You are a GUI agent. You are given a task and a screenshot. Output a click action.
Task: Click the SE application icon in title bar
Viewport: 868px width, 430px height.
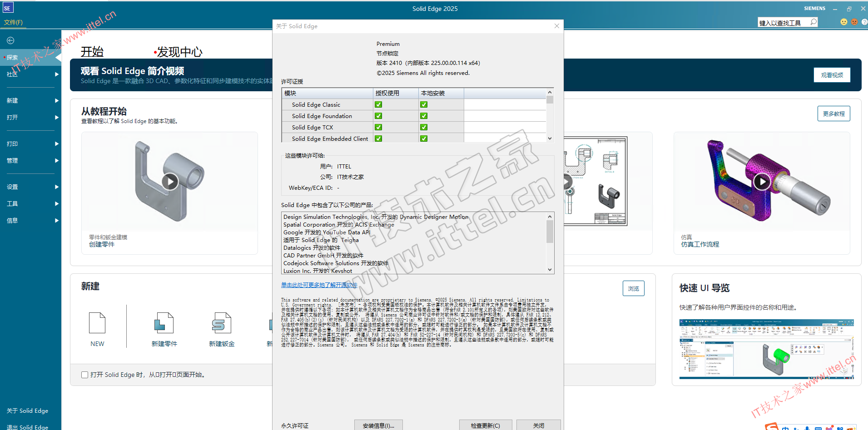coord(7,8)
